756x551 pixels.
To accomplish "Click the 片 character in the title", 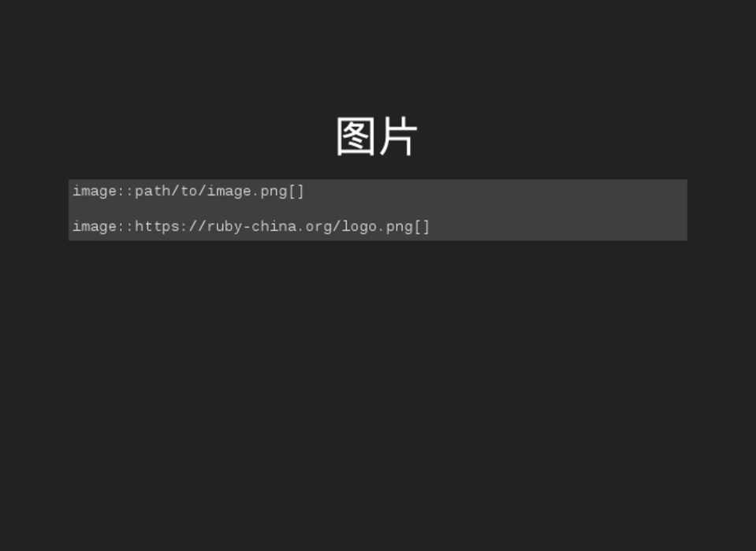I will [x=397, y=137].
